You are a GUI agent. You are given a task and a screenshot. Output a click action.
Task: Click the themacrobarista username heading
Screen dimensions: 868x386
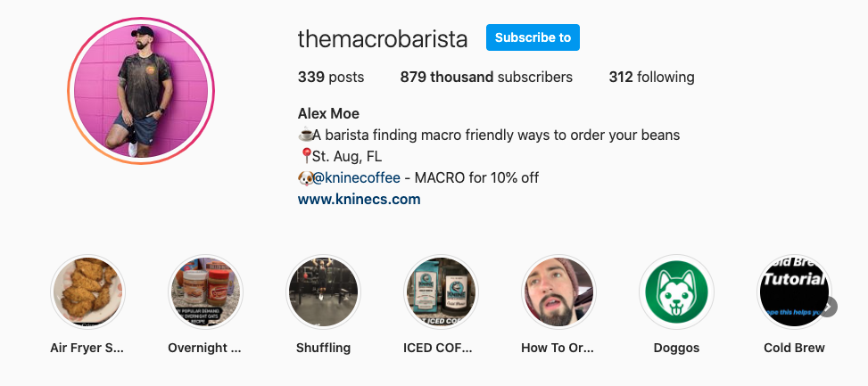[x=383, y=39]
